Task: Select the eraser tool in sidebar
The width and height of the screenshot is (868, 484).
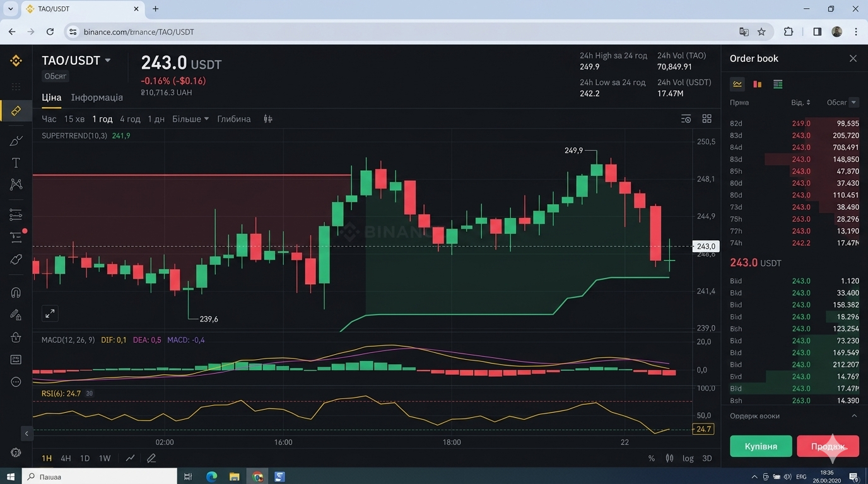Action: (x=16, y=259)
